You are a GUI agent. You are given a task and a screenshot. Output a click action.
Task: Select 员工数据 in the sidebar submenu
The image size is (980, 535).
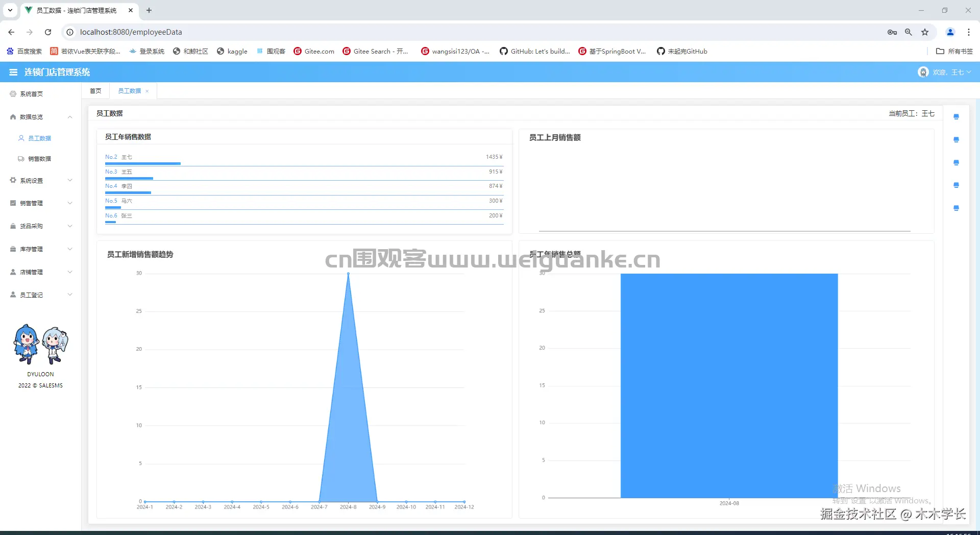click(41, 138)
